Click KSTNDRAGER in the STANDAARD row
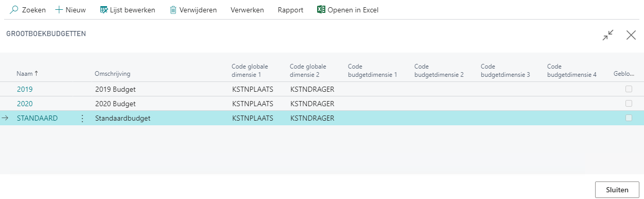 pyautogui.click(x=312, y=118)
